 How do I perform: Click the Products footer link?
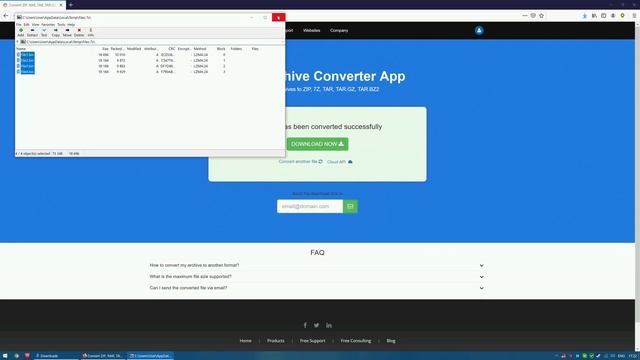[276, 341]
